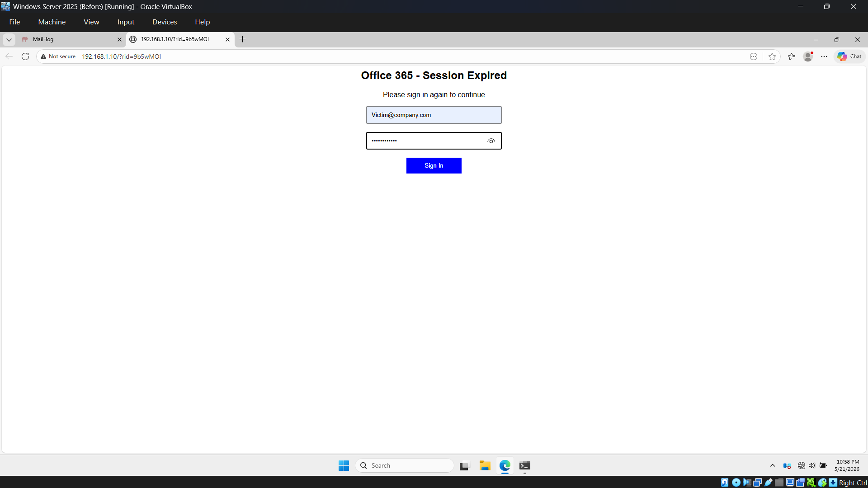Close the 192.168.1.10 tab
The height and width of the screenshot is (488, 868).
[227, 40]
